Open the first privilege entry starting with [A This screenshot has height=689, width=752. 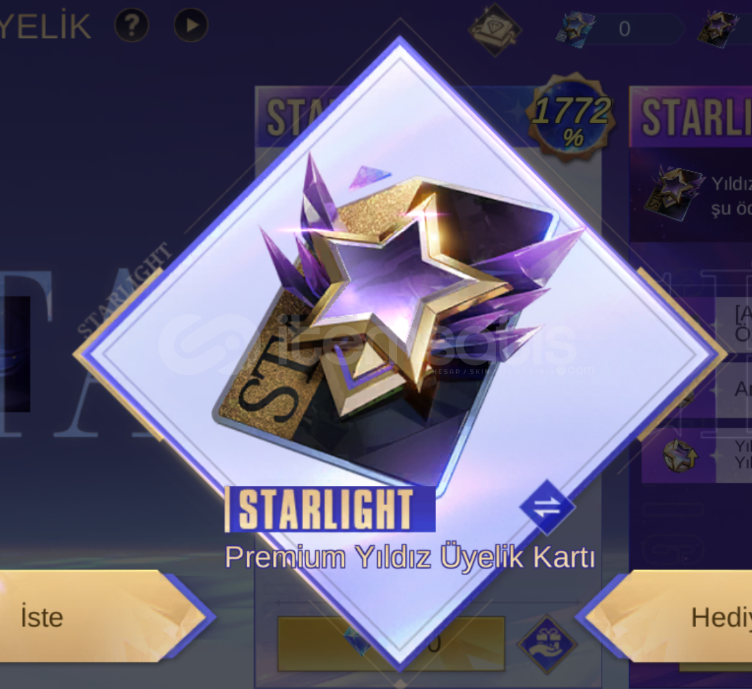[x=734, y=325]
